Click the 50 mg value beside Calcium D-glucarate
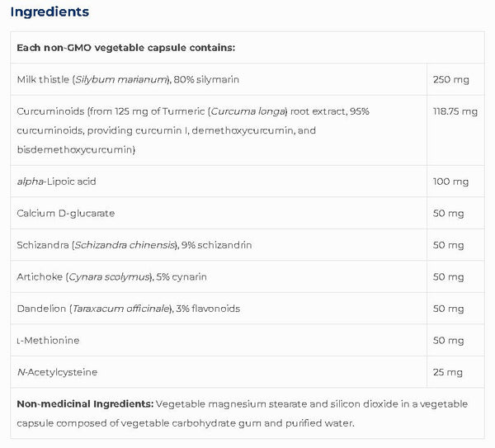Image resolution: width=495 pixels, height=448 pixels. [446, 213]
